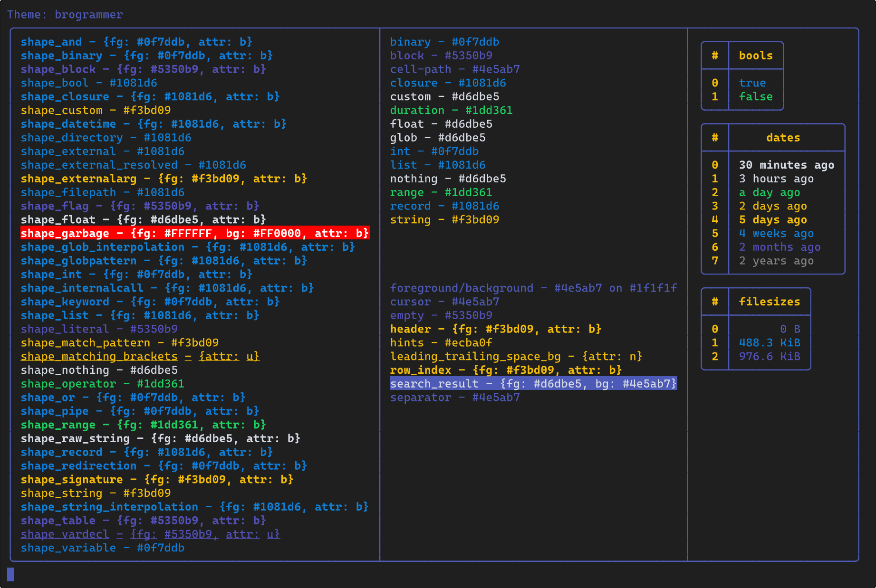The height and width of the screenshot is (588, 876).
Task: Click the underlined shape_matching_brackets line
Action: (140, 357)
